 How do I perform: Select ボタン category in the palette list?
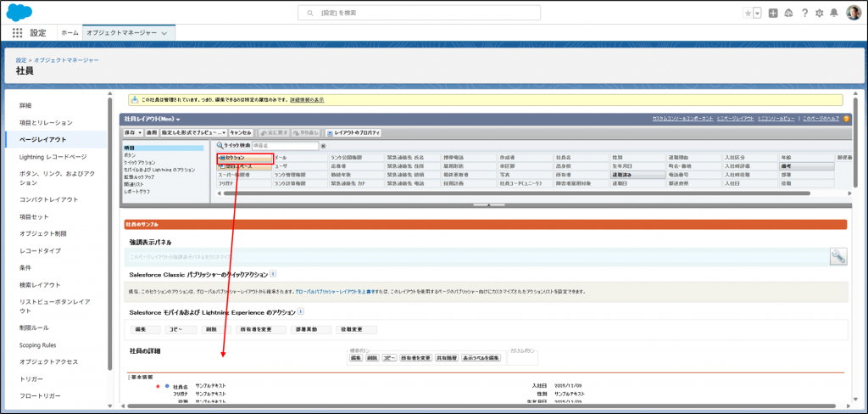[x=130, y=156]
